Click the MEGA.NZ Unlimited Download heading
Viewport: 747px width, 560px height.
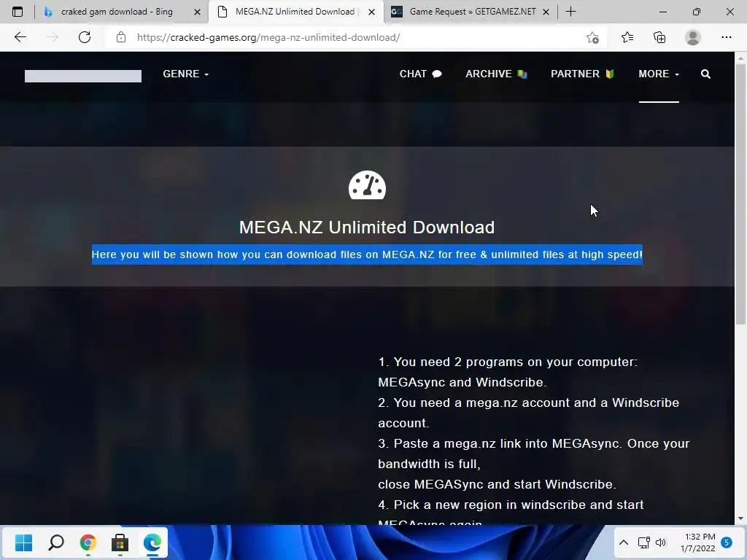click(367, 227)
